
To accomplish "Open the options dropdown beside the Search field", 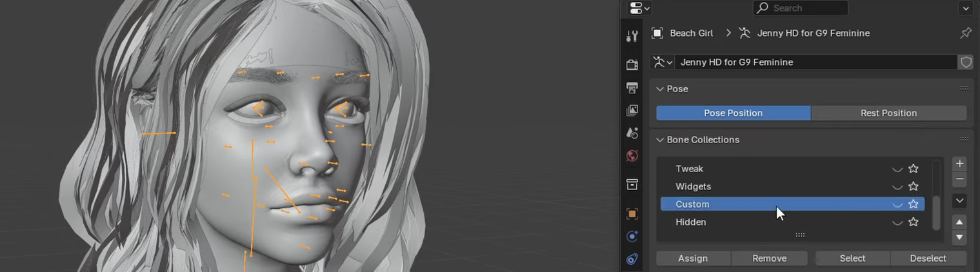I will [x=965, y=8].
